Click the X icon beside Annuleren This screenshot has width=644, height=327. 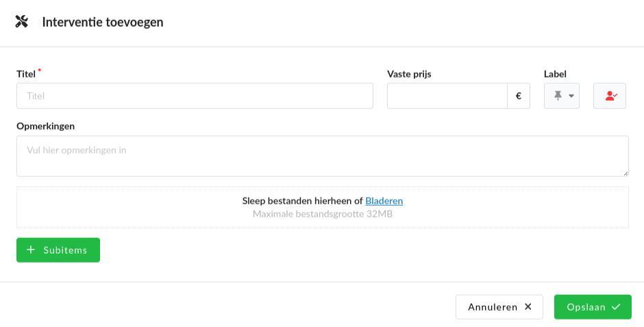528,306
